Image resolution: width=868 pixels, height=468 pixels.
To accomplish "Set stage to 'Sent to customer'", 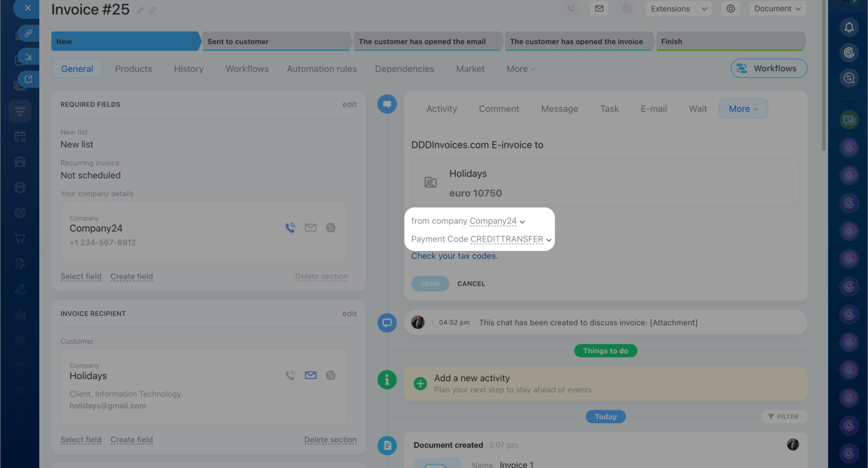I will pos(276,41).
